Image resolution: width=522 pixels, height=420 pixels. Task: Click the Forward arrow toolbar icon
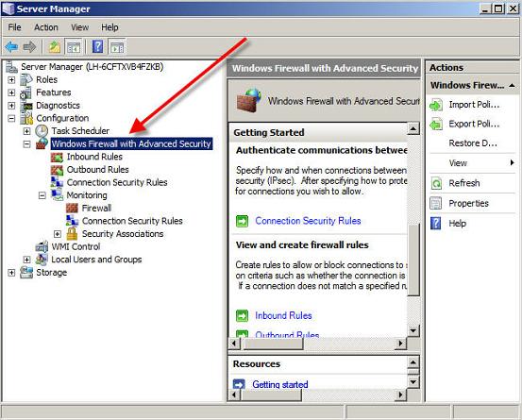click(29, 47)
